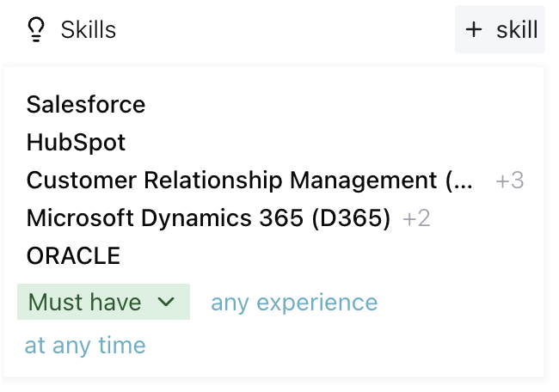Click the plus icon in add skill button
This screenshot has width=559, height=392.
[x=474, y=30]
